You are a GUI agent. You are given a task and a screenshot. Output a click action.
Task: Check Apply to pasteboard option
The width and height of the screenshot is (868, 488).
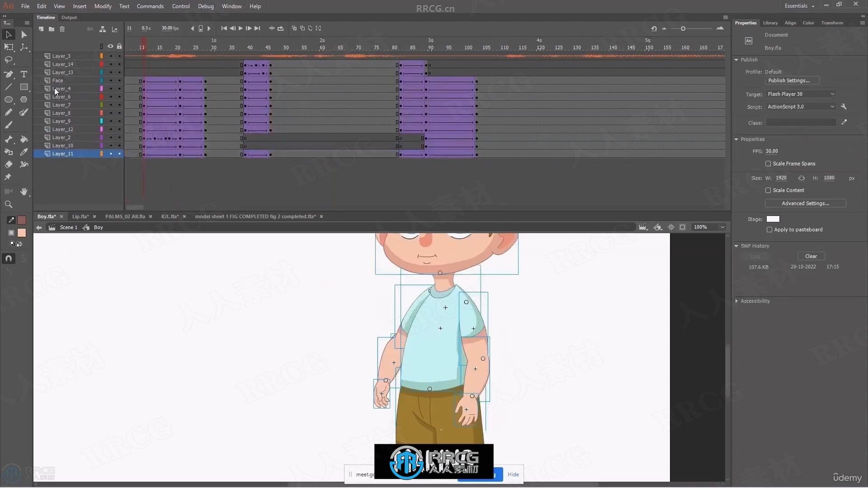[x=769, y=230]
